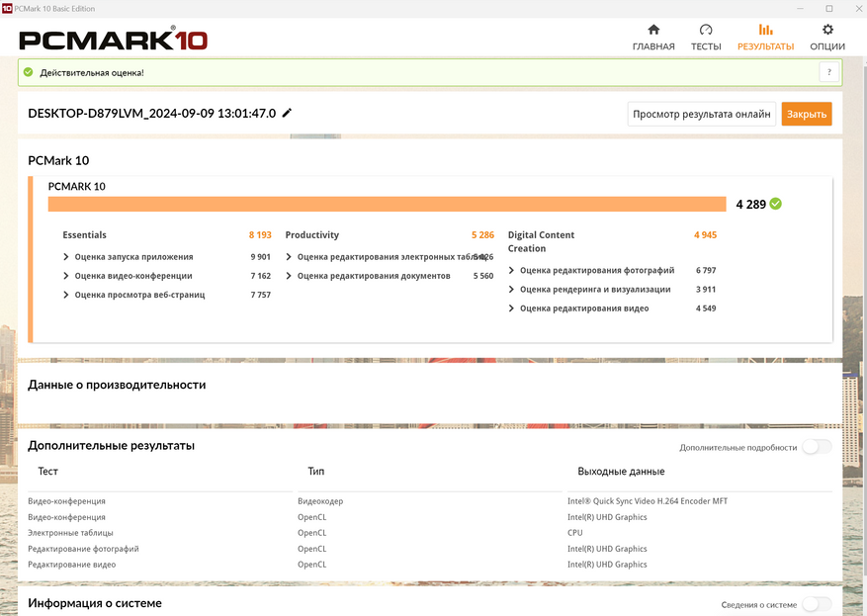
Task: Toggle the Сведения о системе switch
Action: click(817, 604)
